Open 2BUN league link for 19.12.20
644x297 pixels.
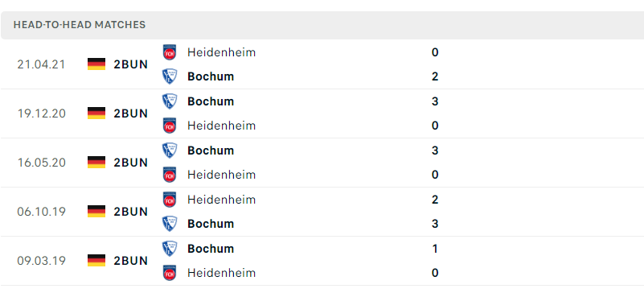130,113
